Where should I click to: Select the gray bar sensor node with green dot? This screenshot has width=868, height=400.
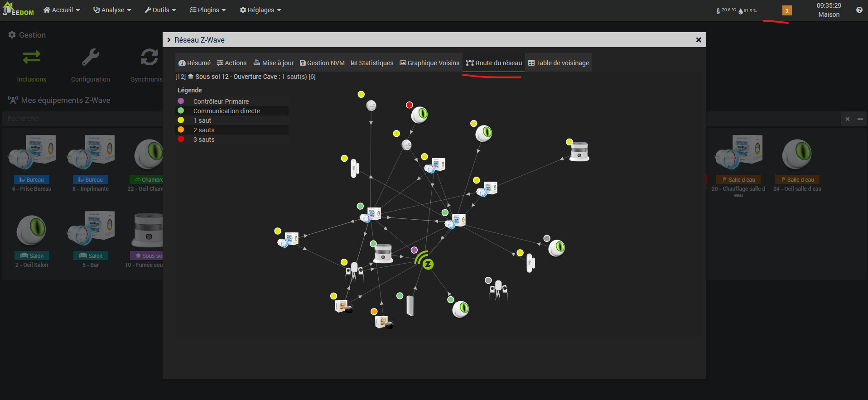410,306
